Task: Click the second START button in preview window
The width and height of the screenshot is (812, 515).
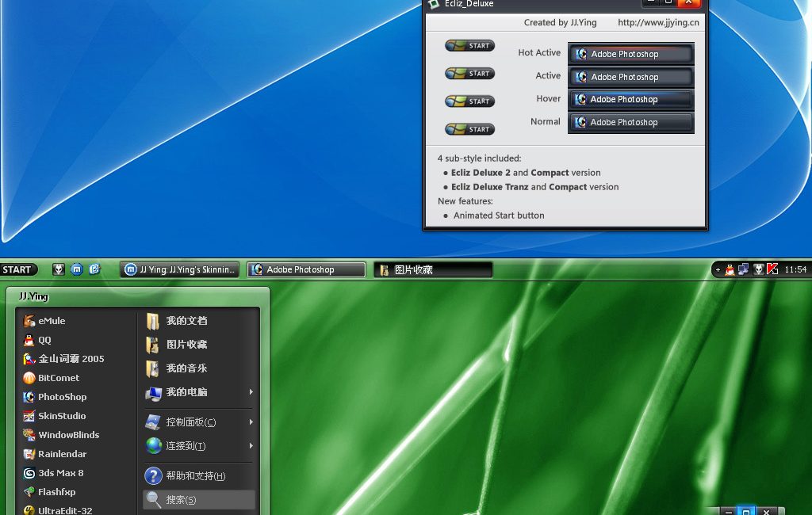Action: (x=469, y=74)
